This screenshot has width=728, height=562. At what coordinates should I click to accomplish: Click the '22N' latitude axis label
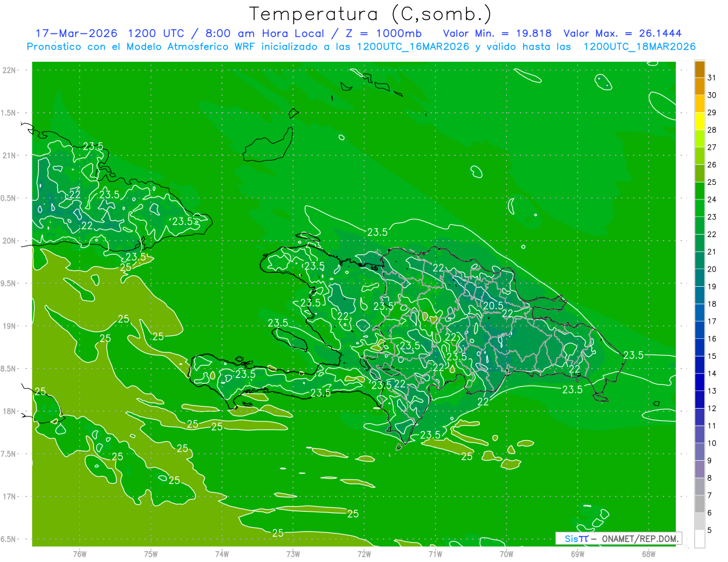click(10, 70)
